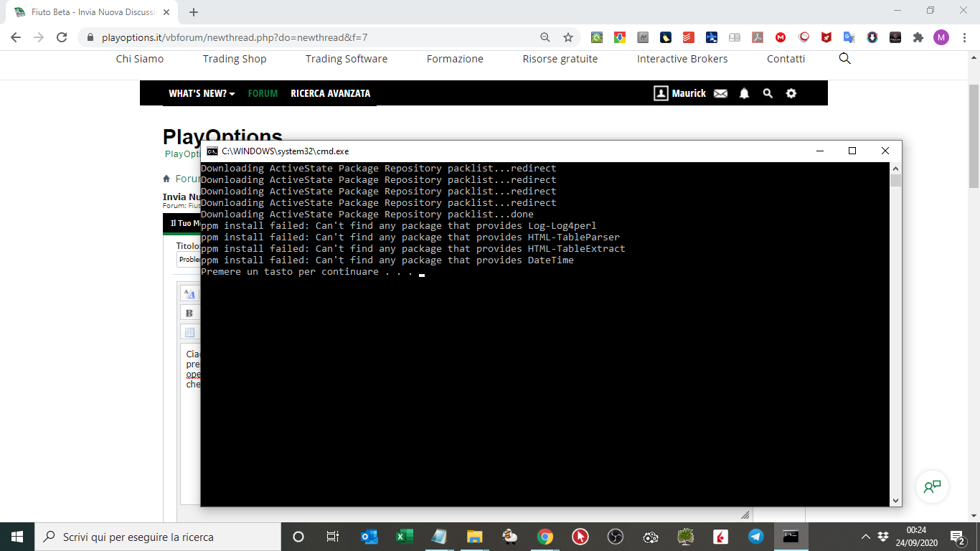Open the Chrome extensions puzzle icon

[918, 37]
